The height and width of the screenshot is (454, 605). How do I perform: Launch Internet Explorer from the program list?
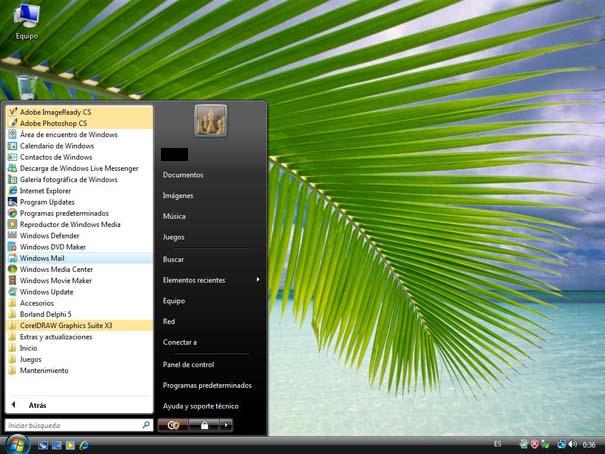79,191
